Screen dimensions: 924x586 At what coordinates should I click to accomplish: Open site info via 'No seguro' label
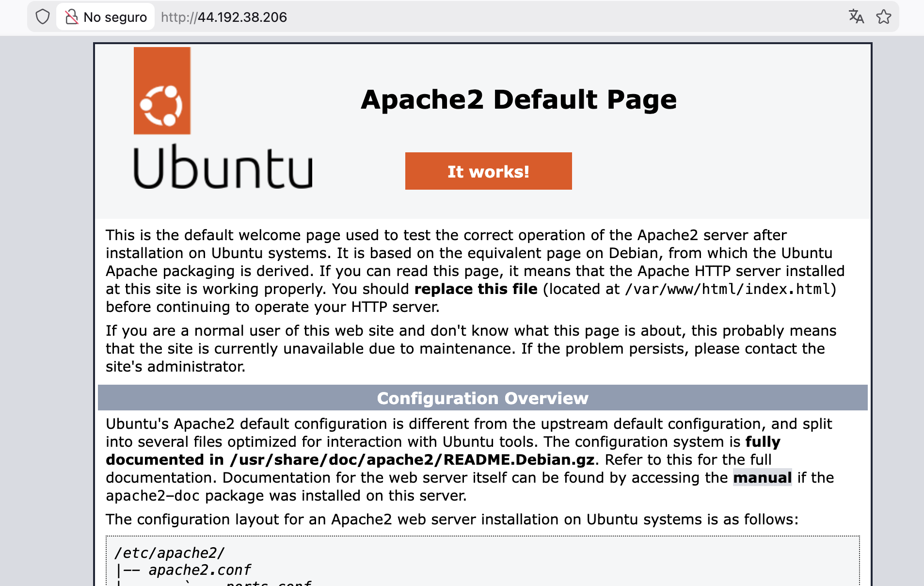[x=115, y=17]
